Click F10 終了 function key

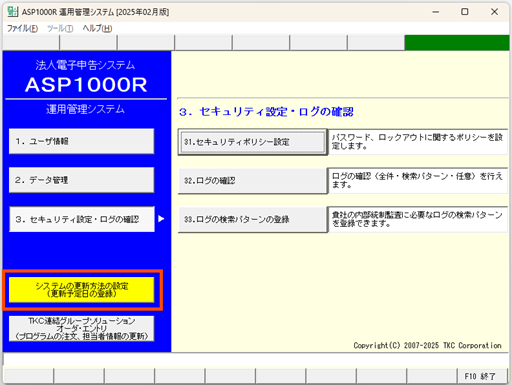click(x=482, y=376)
